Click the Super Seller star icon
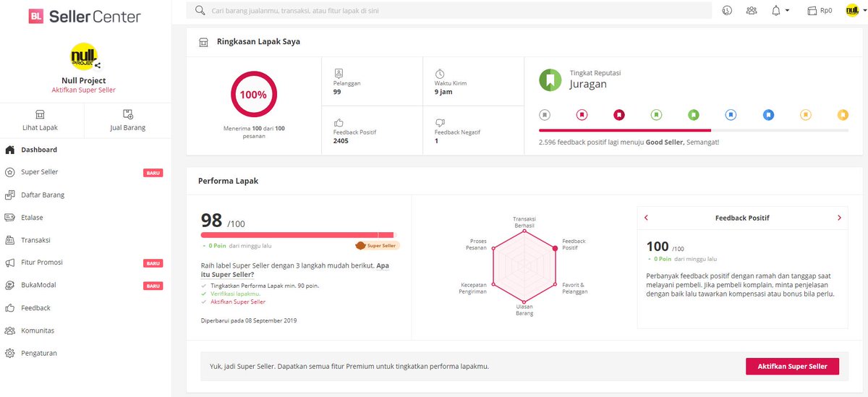The width and height of the screenshot is (868, 397). [x=9, y=172]
